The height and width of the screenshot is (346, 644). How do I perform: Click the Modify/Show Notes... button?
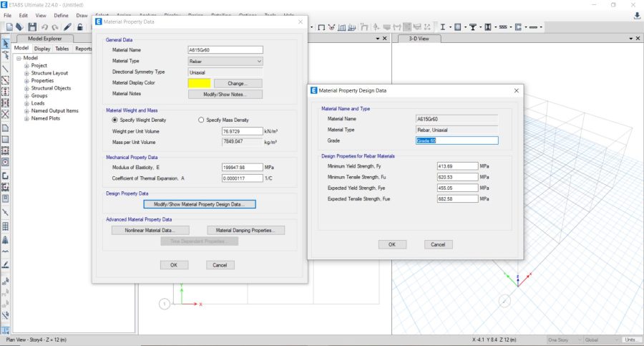(225, 95)
